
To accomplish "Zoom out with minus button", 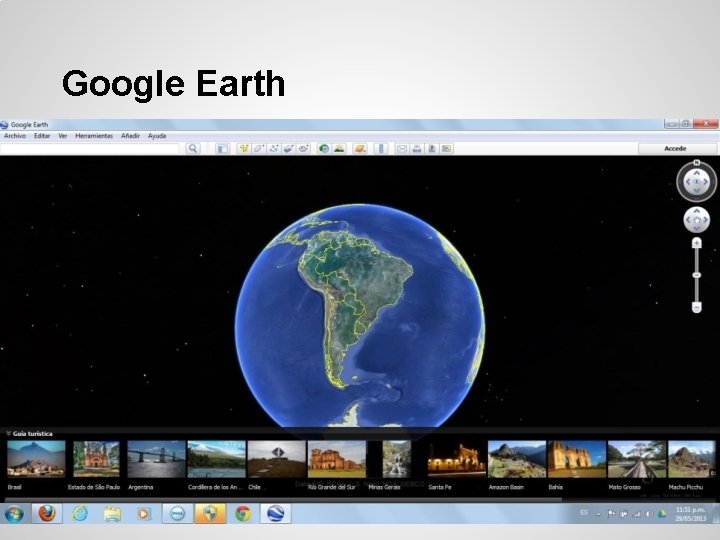I will click(697, 307).
